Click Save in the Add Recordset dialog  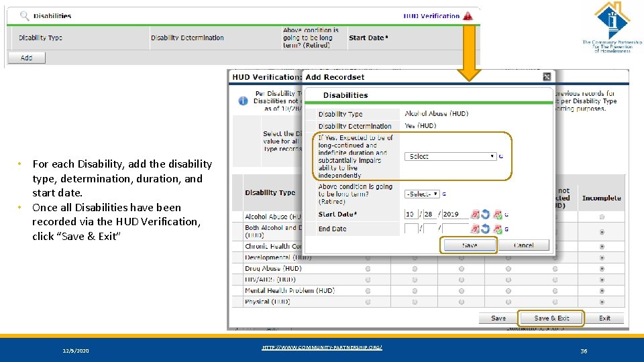pyautogui.click(x=469, y=245)
